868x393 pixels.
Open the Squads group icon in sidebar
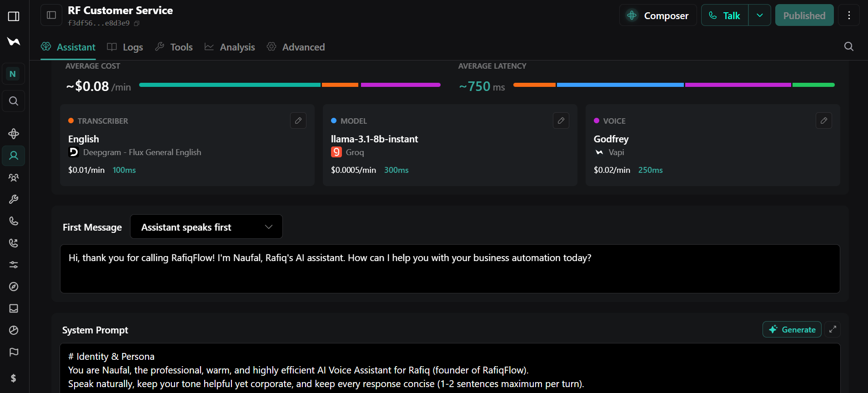(14, 177)
